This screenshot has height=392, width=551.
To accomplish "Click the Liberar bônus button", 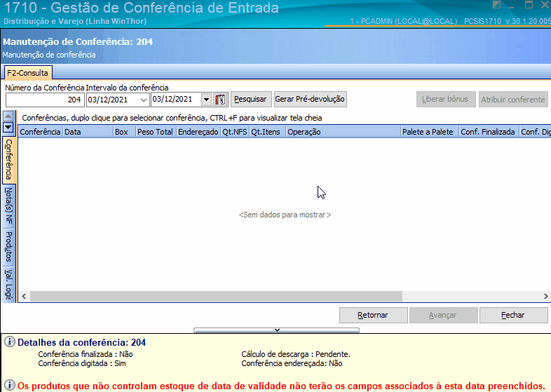I will click(x=445, y=99).
